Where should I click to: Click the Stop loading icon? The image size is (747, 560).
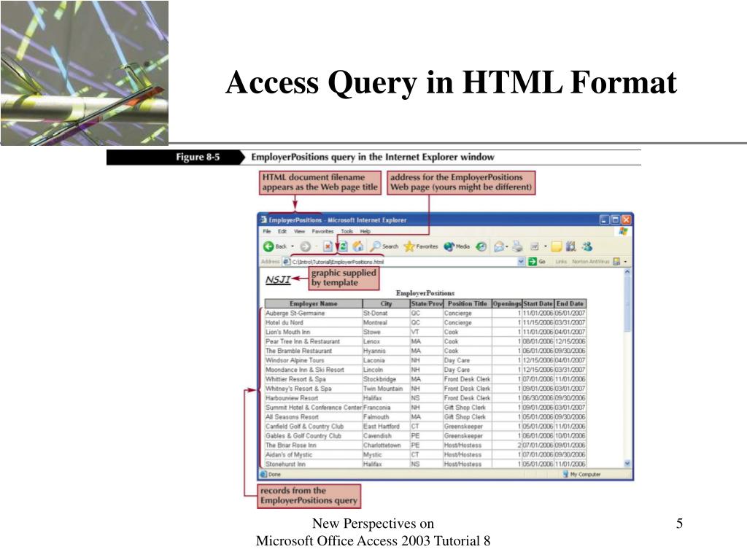[328, 246]
